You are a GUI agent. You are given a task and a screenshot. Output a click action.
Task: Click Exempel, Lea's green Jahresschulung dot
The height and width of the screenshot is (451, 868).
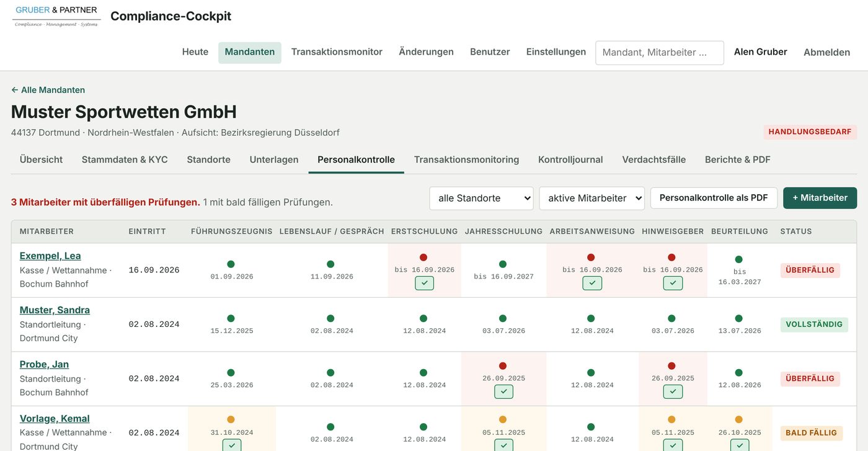click(503, 264)
